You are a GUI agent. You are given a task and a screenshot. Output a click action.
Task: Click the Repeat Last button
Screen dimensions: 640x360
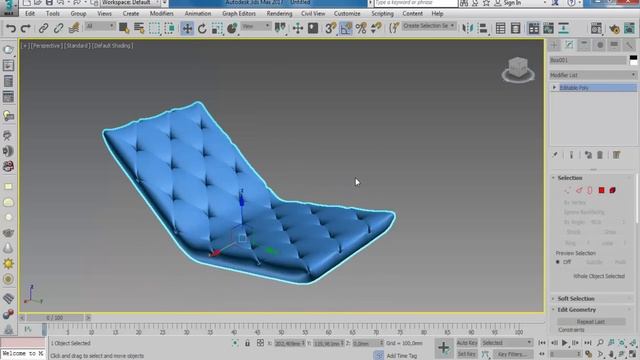click(591, 322)
